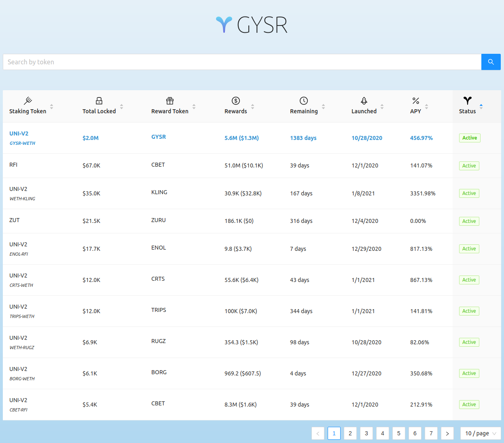The width and height of the screenshot is (504, 443).
Task: Focus the Search by token field
Action: pyautogui.click(x=242, y=62)
